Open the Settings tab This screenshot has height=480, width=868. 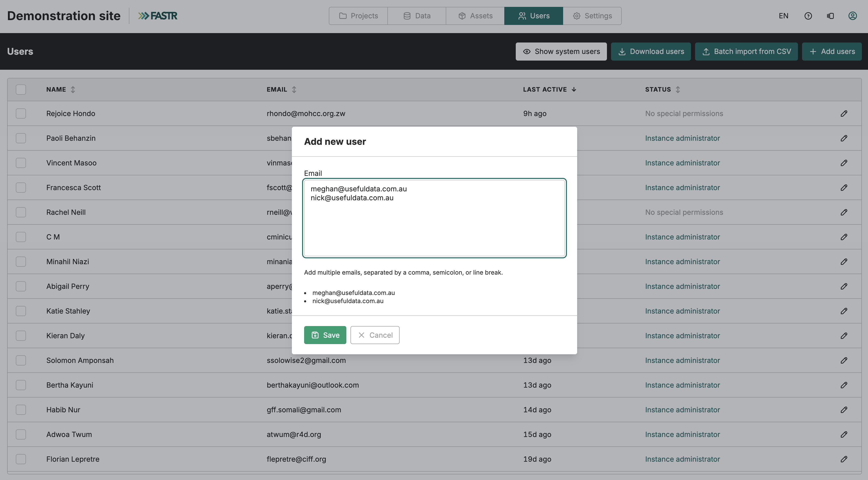592,16
